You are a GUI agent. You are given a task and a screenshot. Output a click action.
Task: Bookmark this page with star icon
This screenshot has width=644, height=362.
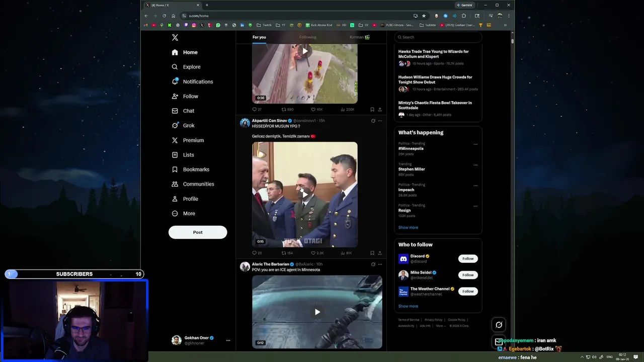(x=424, y=16)
